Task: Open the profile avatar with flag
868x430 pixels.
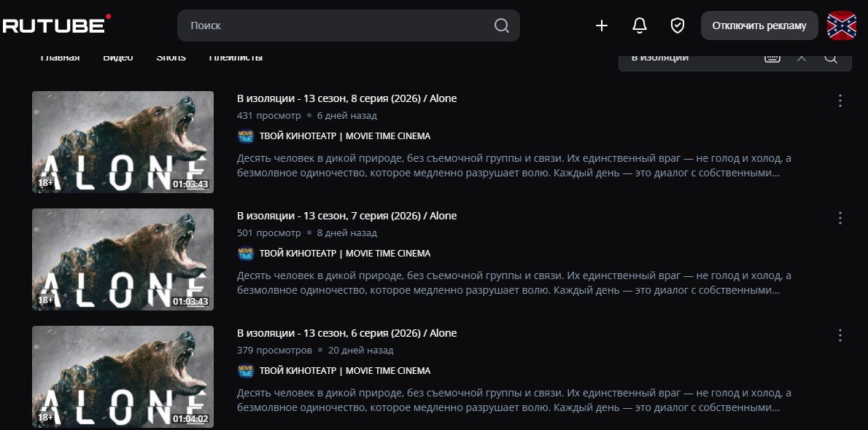Action: coord(842,26)
